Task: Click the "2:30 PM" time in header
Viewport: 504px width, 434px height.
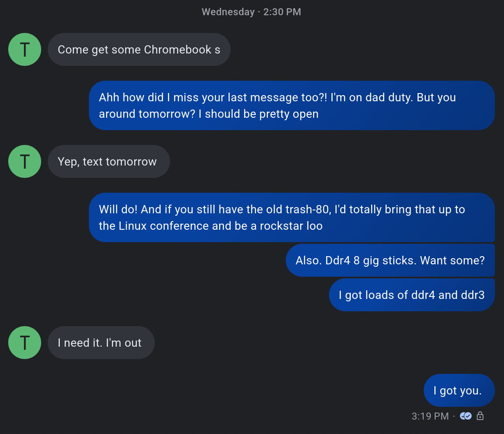Action: [282, 12]
